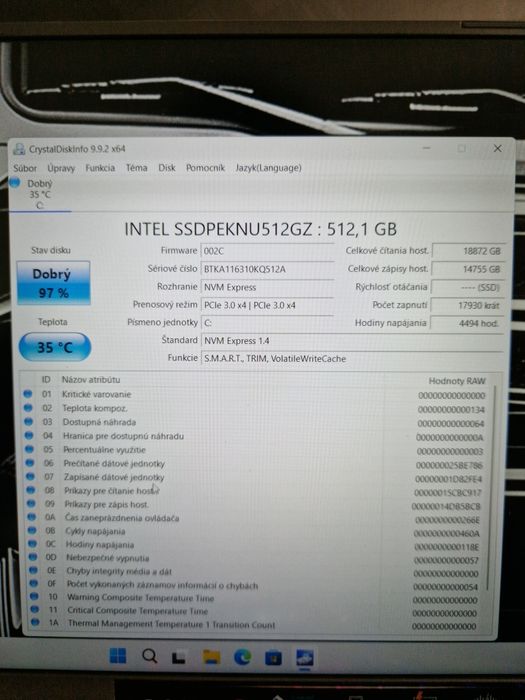Select the Príkazy pre zápis host. row
525x700 pixels.
tap(254, 505)
